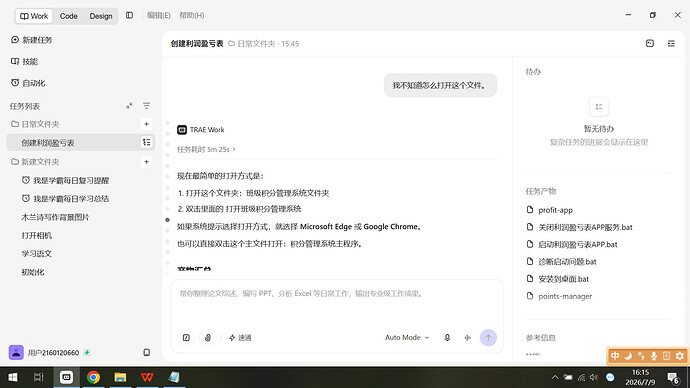Open the 初始化 task
690x388 pixels.
pyautogui.click(x=33, y=272)
